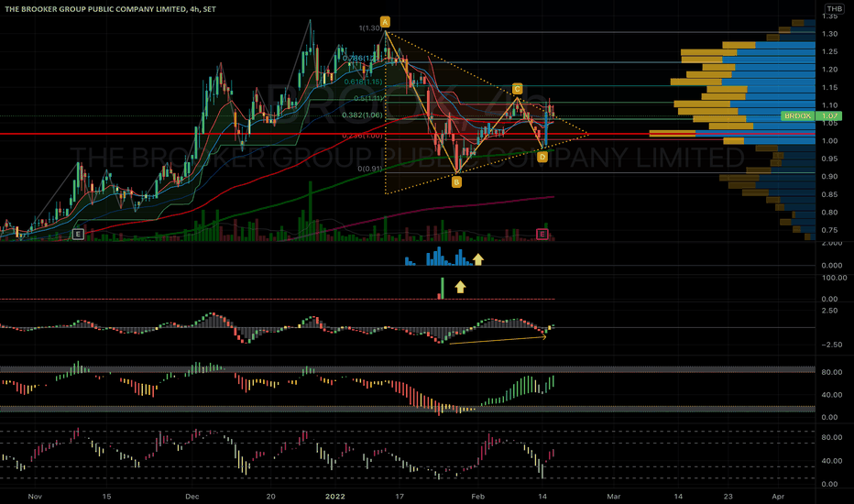Select pattern point label D near the trendline

542,157
